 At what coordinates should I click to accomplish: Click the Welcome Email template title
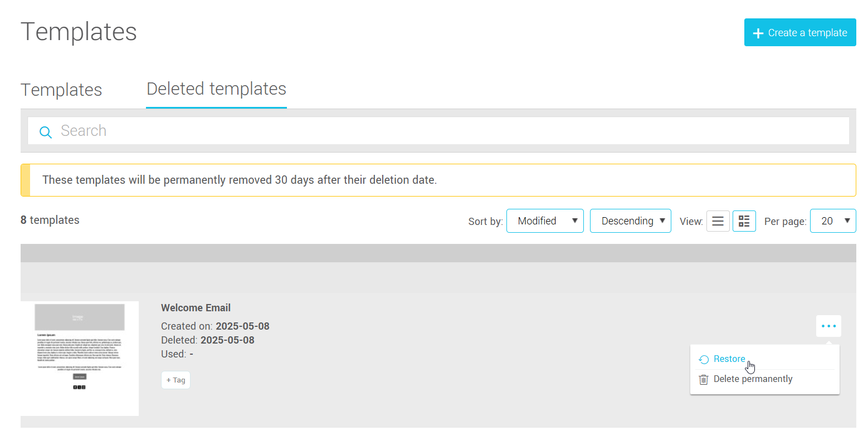[x=196, y=308]
